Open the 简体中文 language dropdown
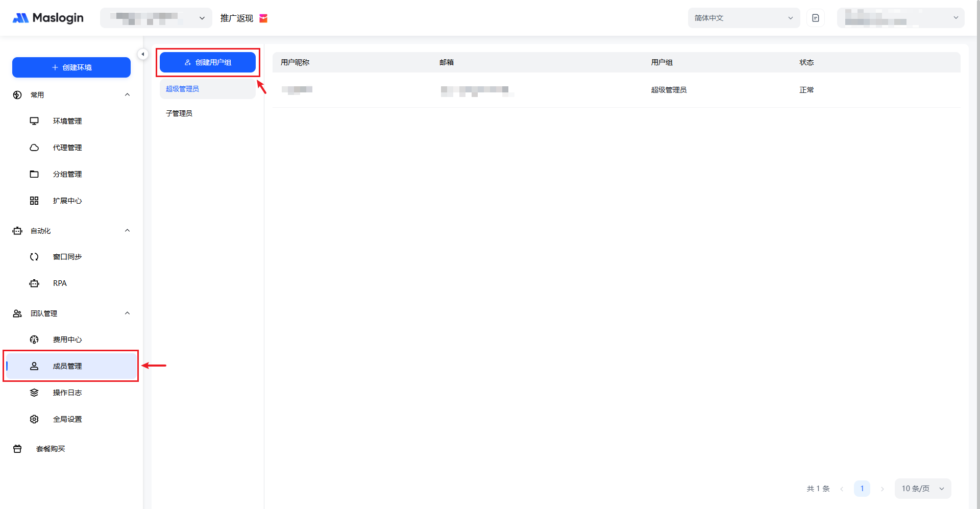980x509 pixels. click(744, 18)
